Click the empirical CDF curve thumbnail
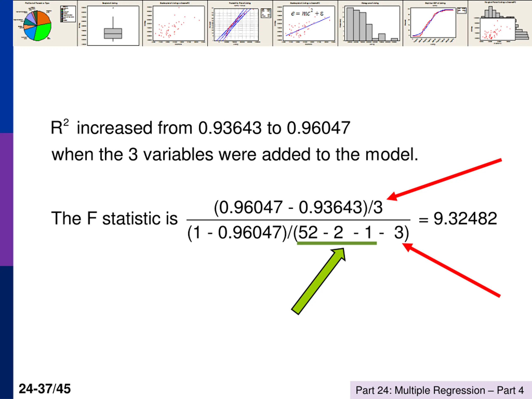Viewport: 532px width, 399px height. click(x=436, y=23)
